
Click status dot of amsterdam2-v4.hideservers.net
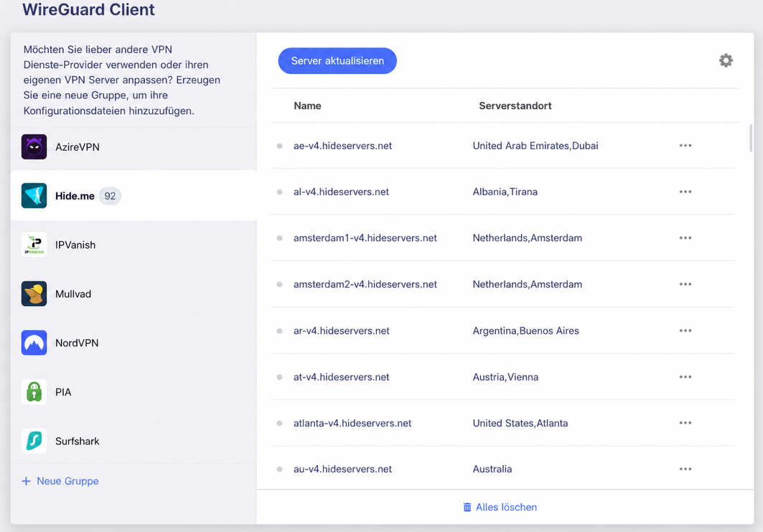tap(280, 284)
